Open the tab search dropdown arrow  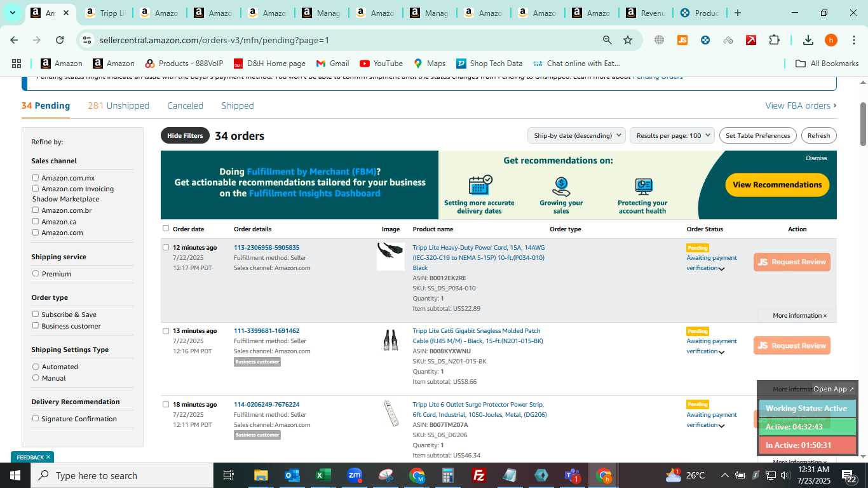12,13
